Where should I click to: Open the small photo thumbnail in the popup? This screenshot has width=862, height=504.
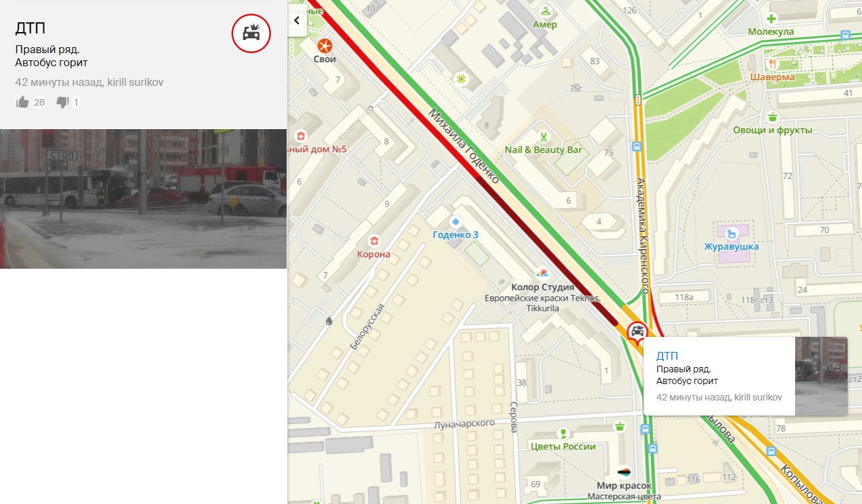(821, 376)
